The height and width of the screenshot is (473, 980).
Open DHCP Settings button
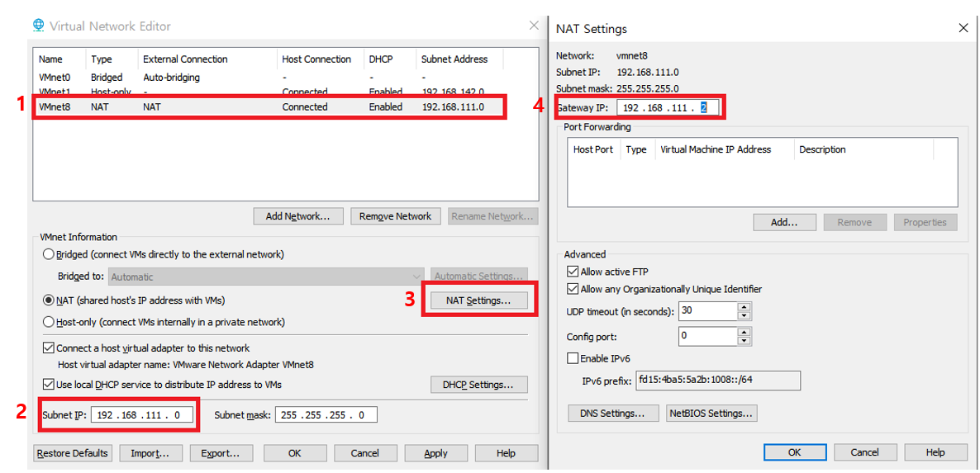[x=478, y=385]
